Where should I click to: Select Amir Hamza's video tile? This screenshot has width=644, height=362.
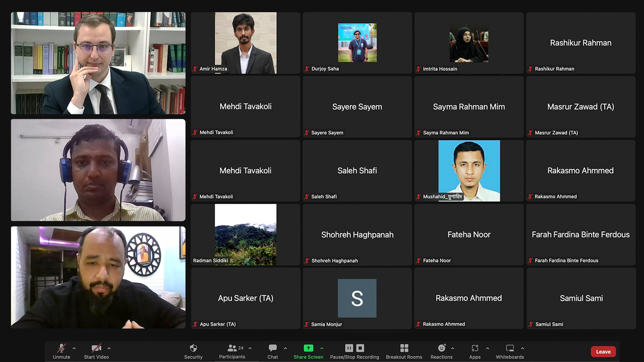[246, 43]
